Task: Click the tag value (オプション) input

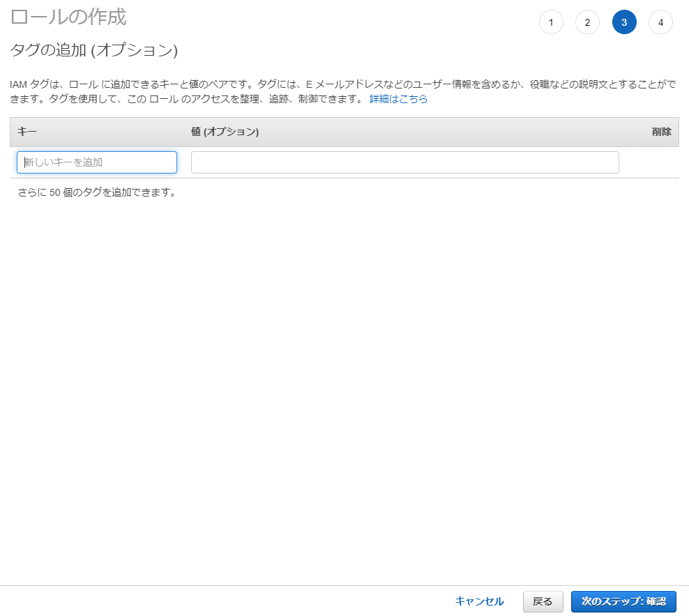Action: pyautogui.click(x=404, y=162)
